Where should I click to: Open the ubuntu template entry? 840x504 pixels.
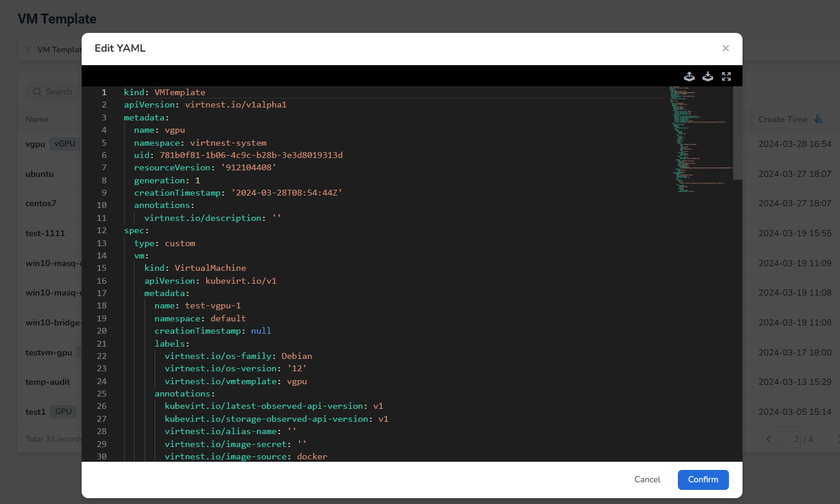(x=41, y=173)
